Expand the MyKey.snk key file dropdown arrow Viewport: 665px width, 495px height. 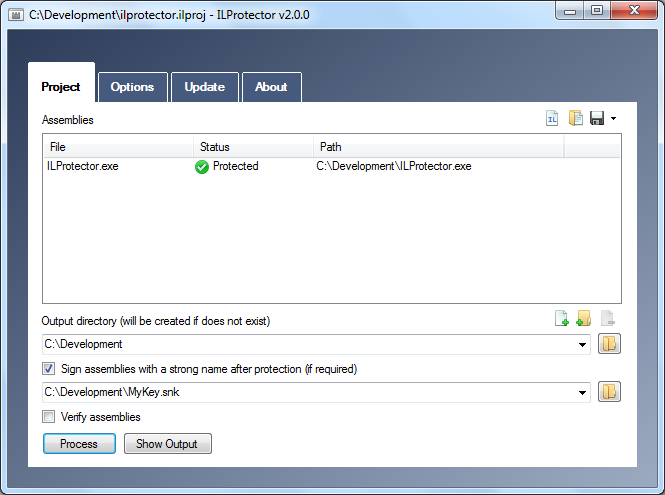point(583,392)
